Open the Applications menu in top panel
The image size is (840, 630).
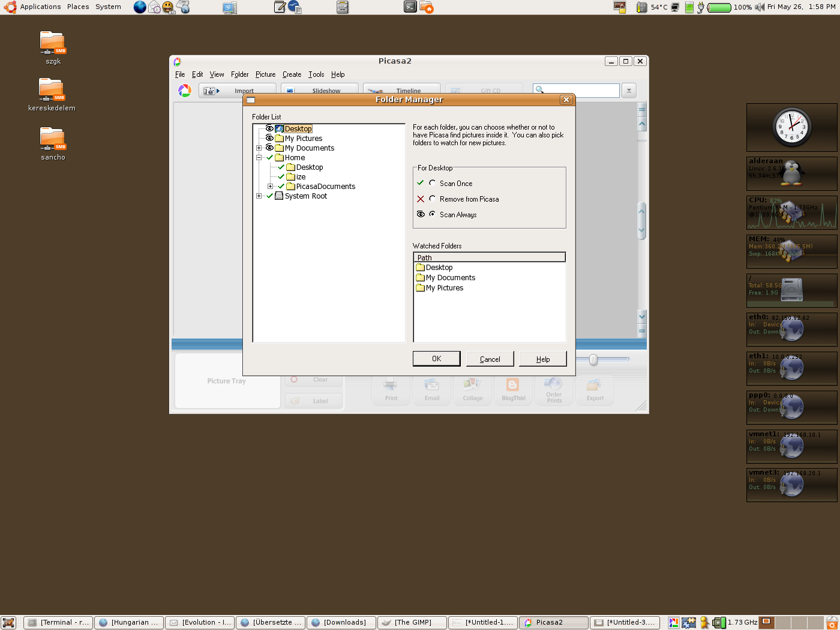pos(40,7)
